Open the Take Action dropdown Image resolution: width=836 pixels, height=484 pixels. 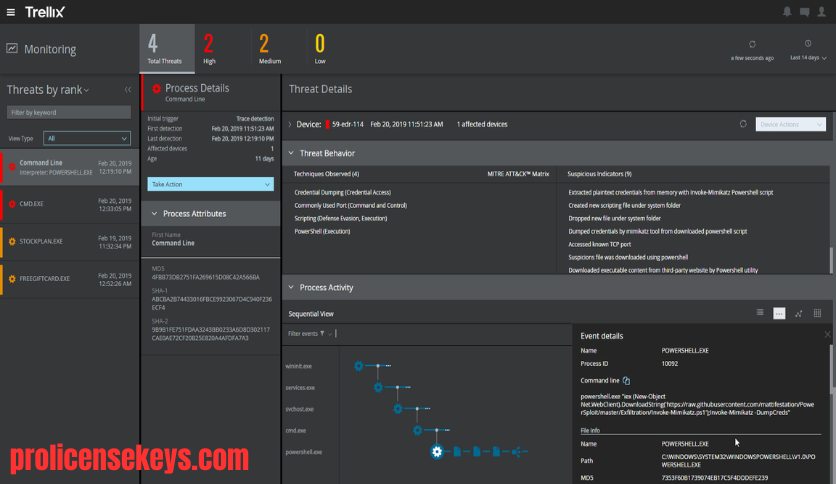pos(211,184)
